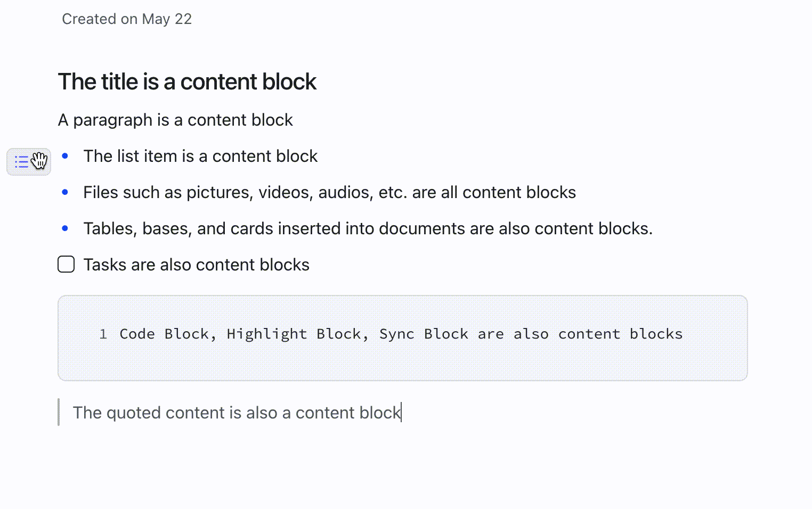Click the yellow highlighted code block
This screenshot has height=509, width=812.
[x=402, y=338]
